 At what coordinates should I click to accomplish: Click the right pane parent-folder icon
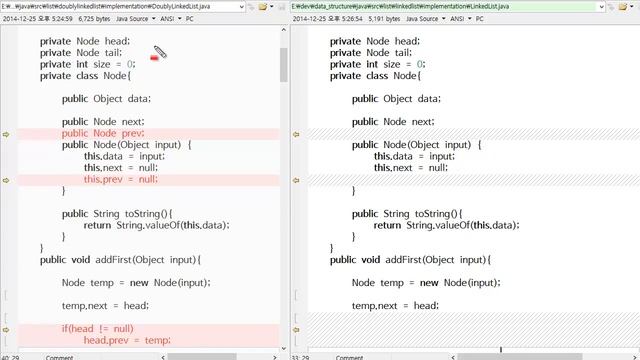tap(611, 7)
